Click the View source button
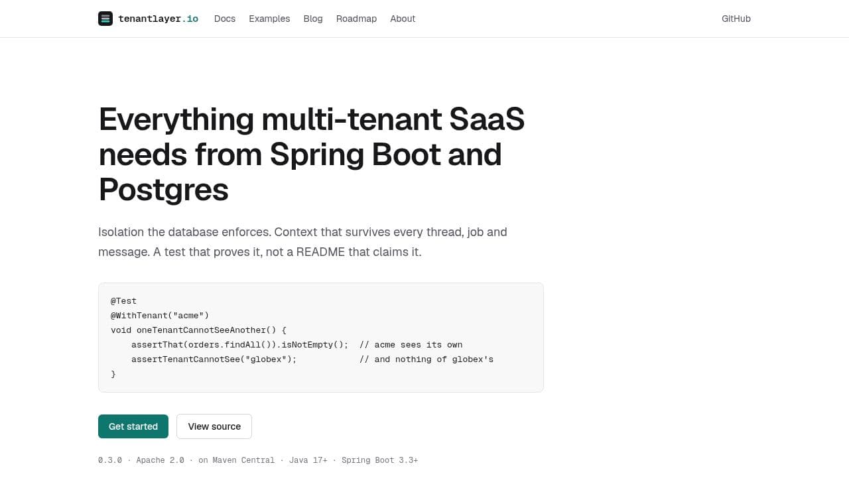Viewport: 849px width, 504px height. [x=214, y=426]
